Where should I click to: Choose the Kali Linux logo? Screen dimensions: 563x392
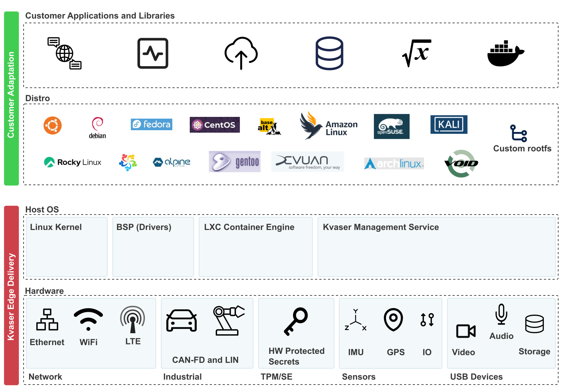click(449, 125)
